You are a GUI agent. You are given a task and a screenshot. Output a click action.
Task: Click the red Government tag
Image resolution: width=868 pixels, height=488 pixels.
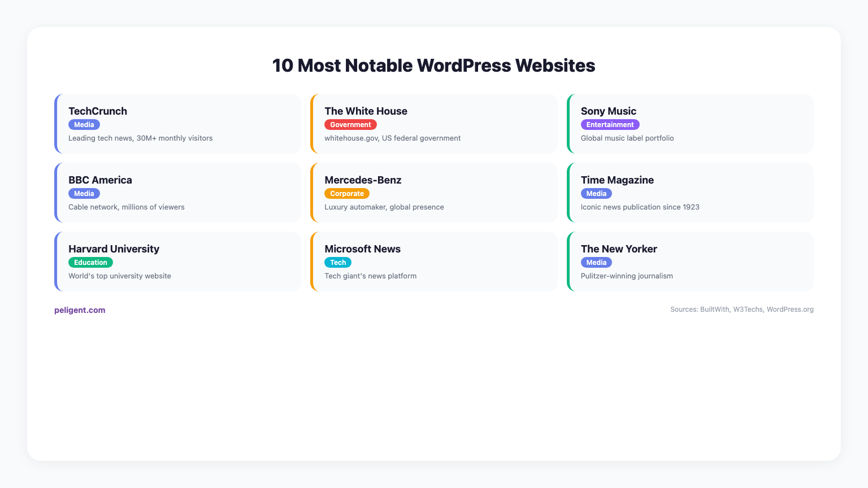[350, 125]
